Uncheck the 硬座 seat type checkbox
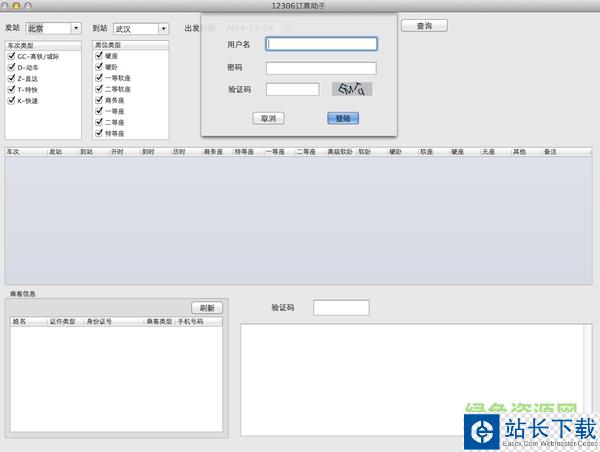This screenshot has height=452, width=600. pos(99,56)
